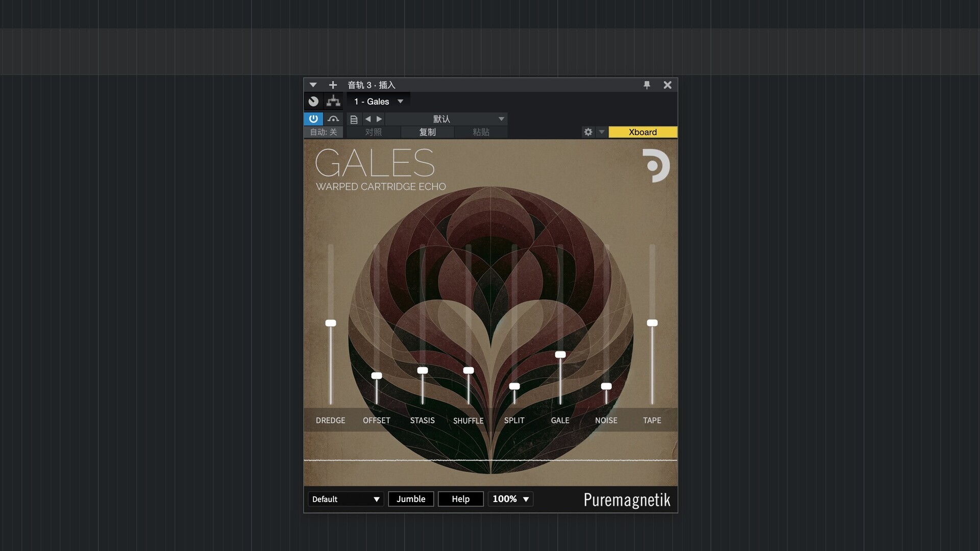Open the preset file menu icon
980x551 pixels.
click(354, 119)
